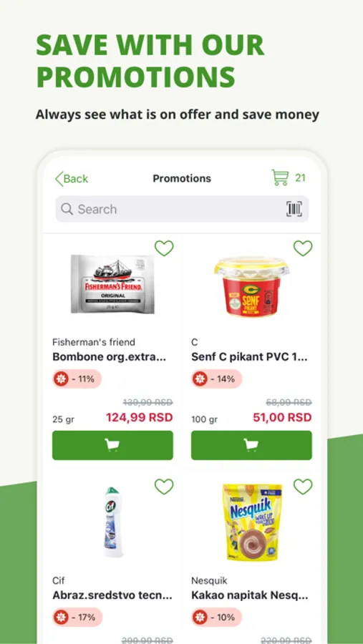Open the -11% discount badge
363x644 pixels.
77,379
